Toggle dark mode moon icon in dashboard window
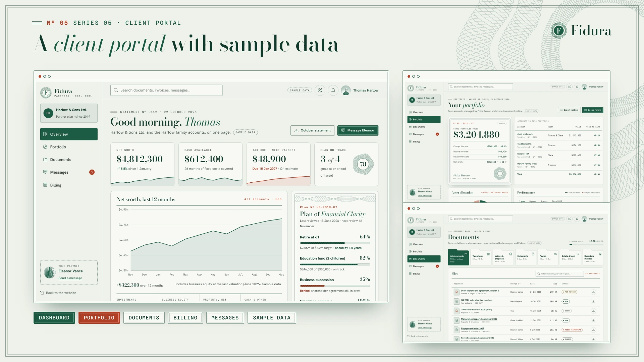 320,90
